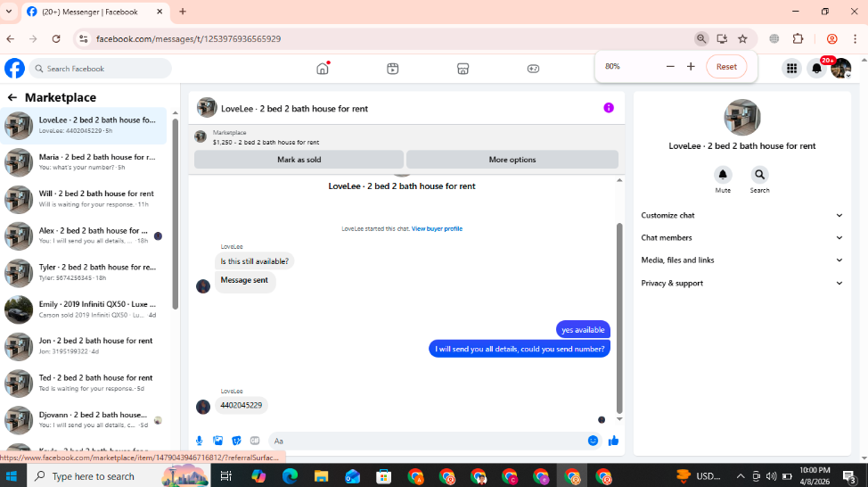The image size is (868, 487).
Task: Reset the zoom level
Action: pos(726,67)
